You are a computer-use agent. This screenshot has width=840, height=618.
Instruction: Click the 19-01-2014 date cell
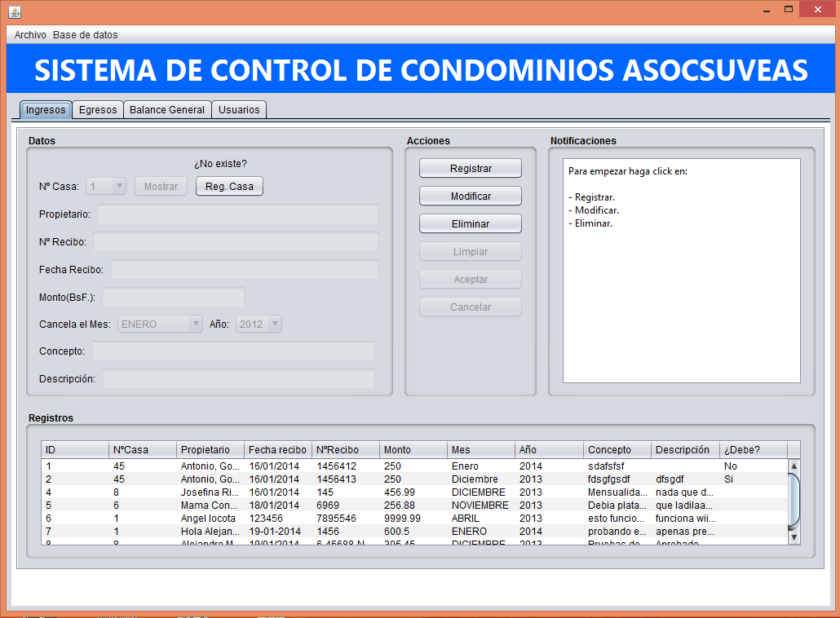[278, 532]
